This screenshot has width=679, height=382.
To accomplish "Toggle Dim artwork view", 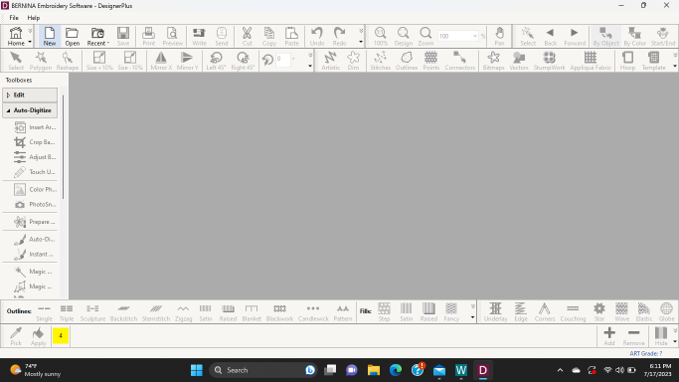I will [x=353, y=61].
